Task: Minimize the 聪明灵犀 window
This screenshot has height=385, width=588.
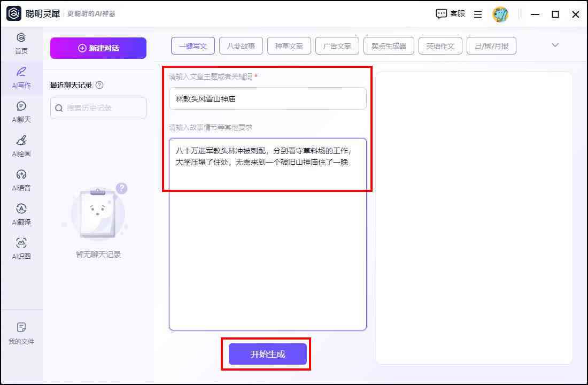Action: coord(535,14)
